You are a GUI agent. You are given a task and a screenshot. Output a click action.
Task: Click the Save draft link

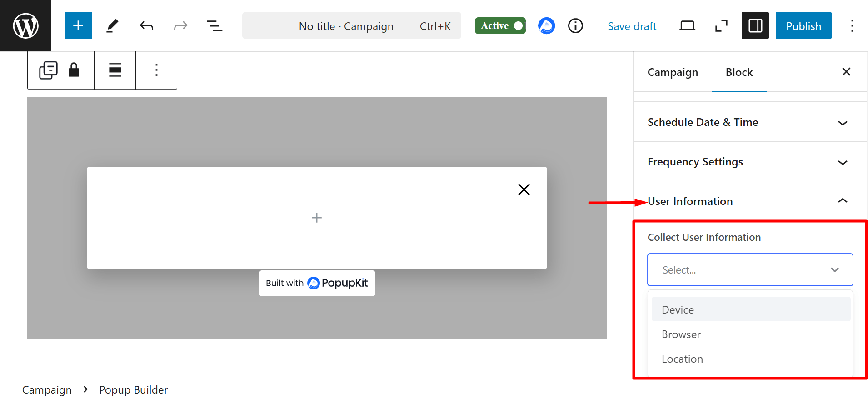[x=632, y=26]
